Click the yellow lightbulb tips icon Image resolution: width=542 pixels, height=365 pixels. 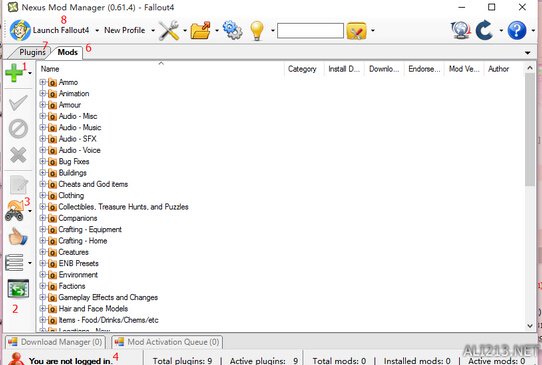pyautogui.click(x=257, y=30)
